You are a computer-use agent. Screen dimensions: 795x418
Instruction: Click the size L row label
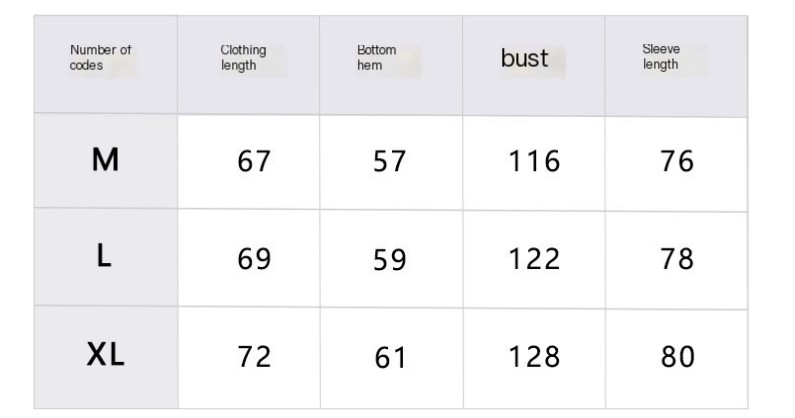click(105, 257)
